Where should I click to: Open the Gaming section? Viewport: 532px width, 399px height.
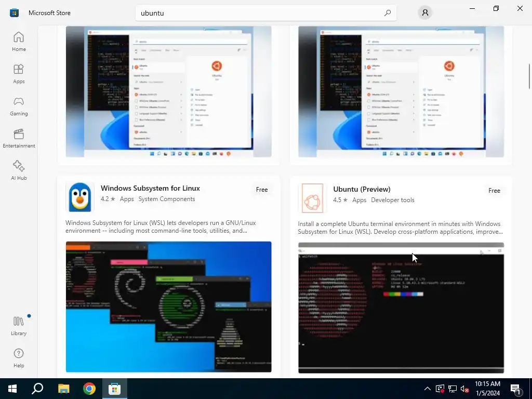tap(19, 106)
